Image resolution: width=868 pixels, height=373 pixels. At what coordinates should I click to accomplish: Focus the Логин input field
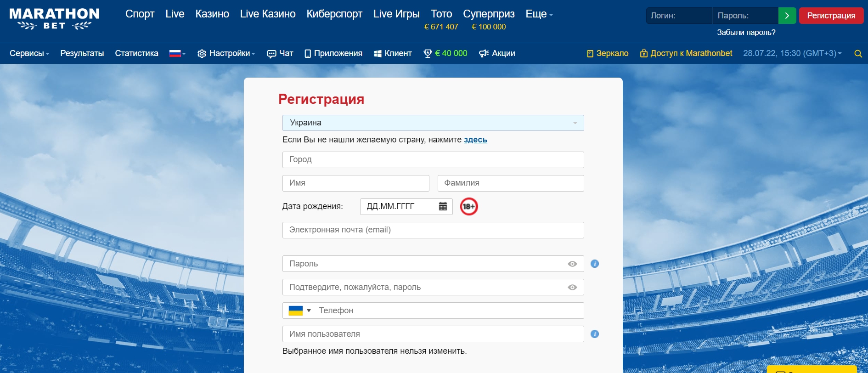[x=679, y=16]
